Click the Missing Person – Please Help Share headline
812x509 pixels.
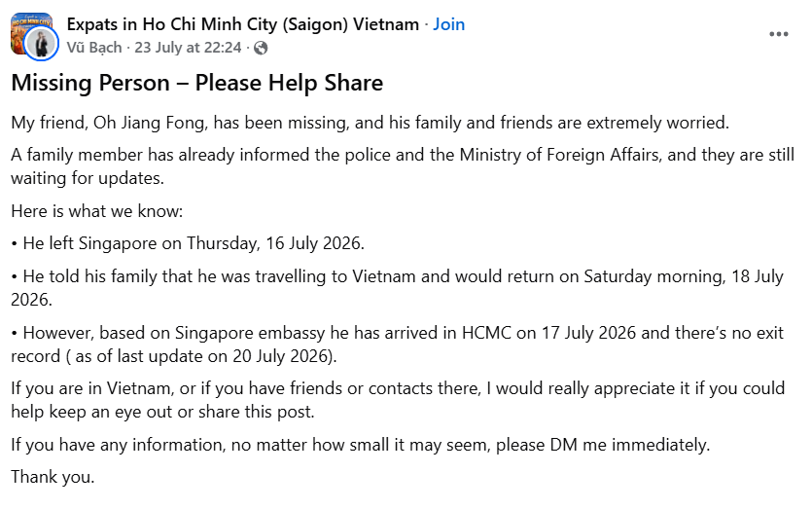click(x=196, y=83)
